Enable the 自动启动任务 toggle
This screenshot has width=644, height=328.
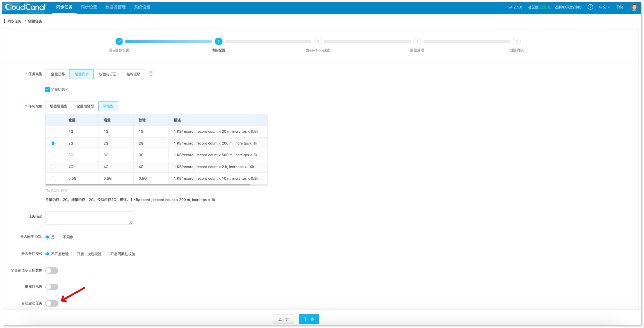[x=52, y=303]
